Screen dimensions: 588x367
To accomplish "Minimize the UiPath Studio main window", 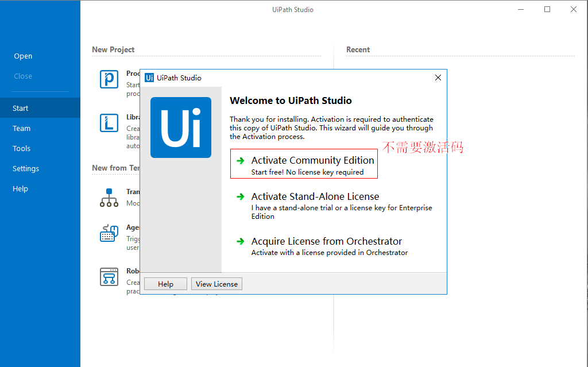I will click(x=520, y=9).
